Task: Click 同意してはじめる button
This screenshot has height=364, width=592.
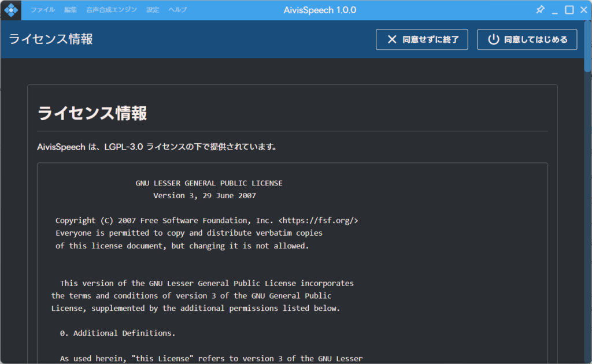Action: pyautogui.click(x=527, y=39)
